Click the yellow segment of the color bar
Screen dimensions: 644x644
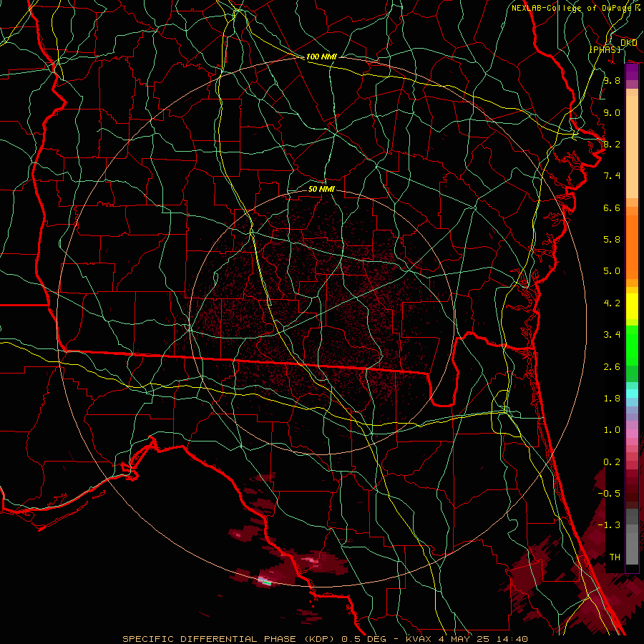pyautogui.click(x=632, y=306)
